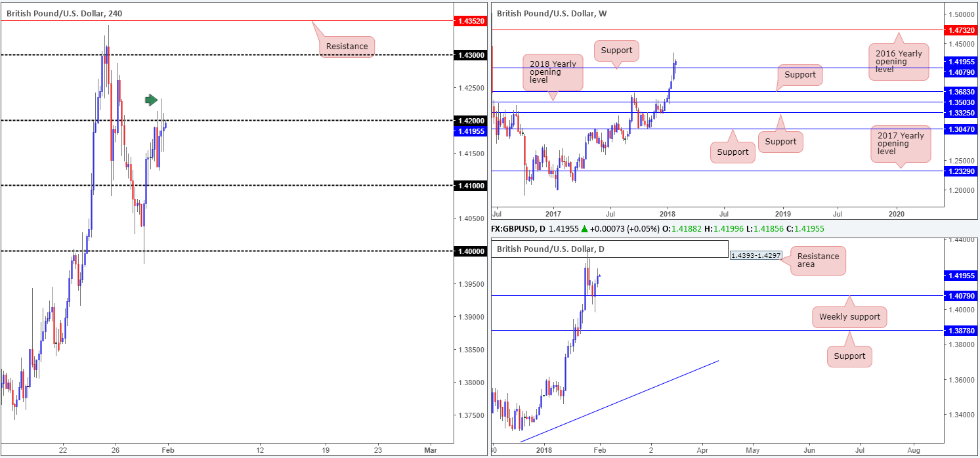The image size is (980, 458).
Task: Click 'Aug' on the daily time axis
Action: coord(914,451)
